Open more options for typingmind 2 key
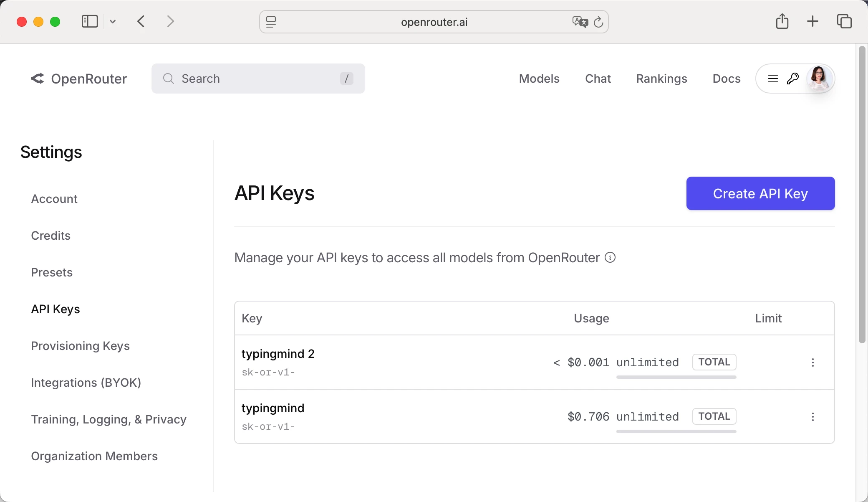The image size is (868, 502). 812,363
